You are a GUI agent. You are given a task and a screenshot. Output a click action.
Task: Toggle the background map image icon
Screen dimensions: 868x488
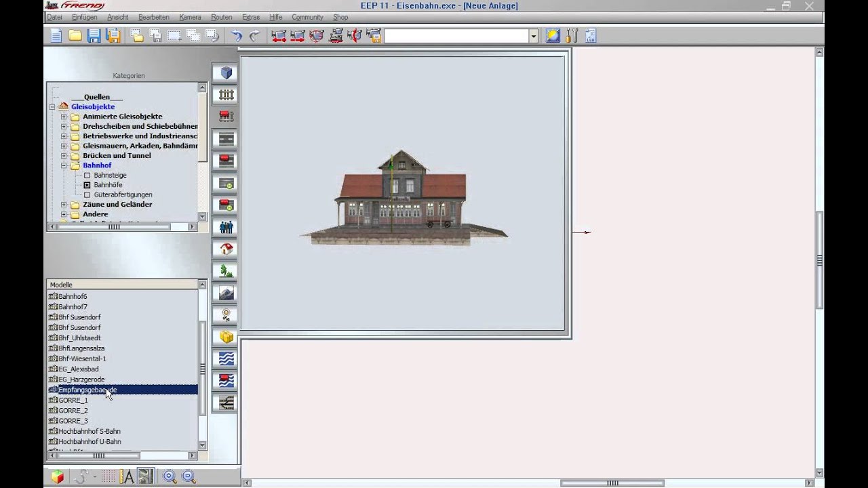tap(146, 476)
